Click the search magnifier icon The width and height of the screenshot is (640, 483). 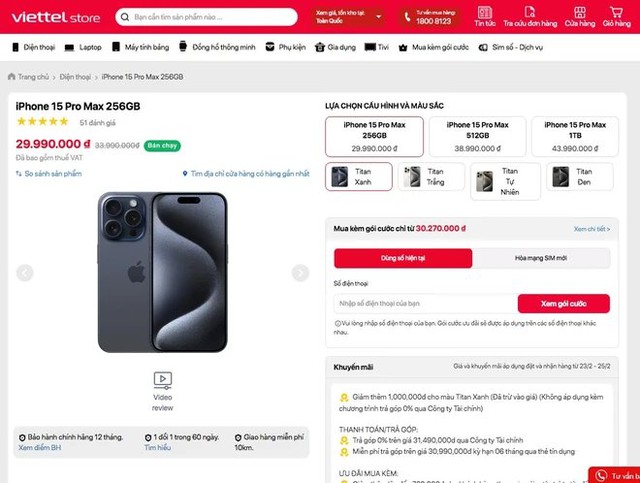(124, 17)
